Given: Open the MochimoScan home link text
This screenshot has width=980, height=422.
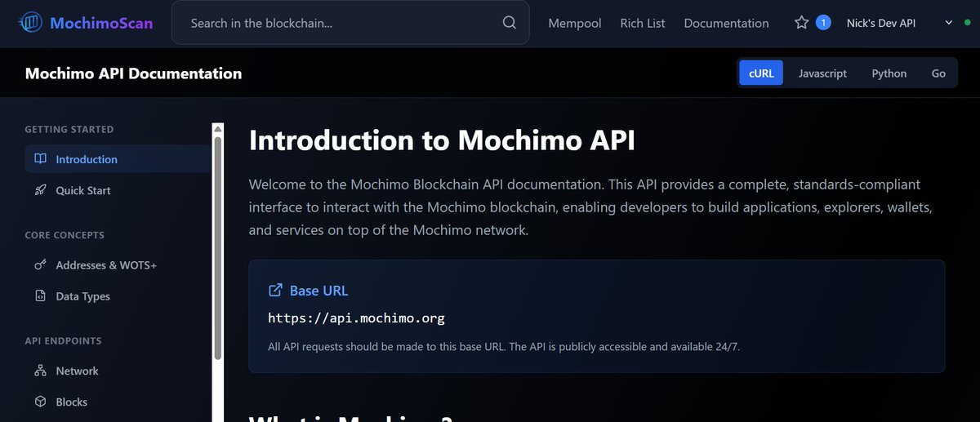Looking at the screenshot, I should pyautogui.click(x=101, y=23).
